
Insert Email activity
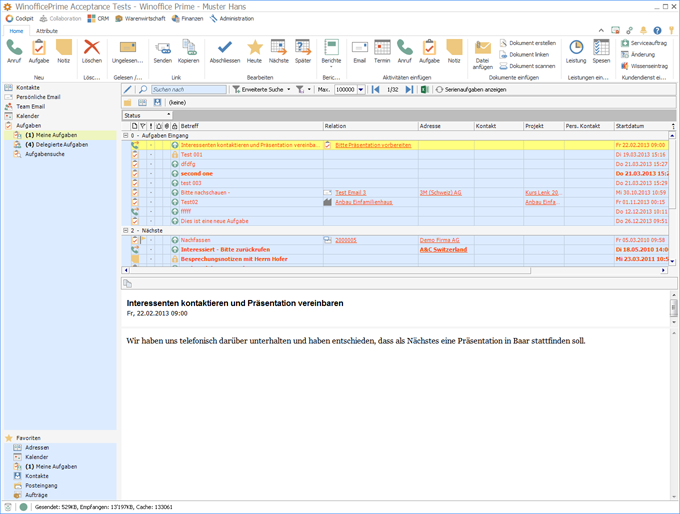pyautogui.click(x=360, y=52)
